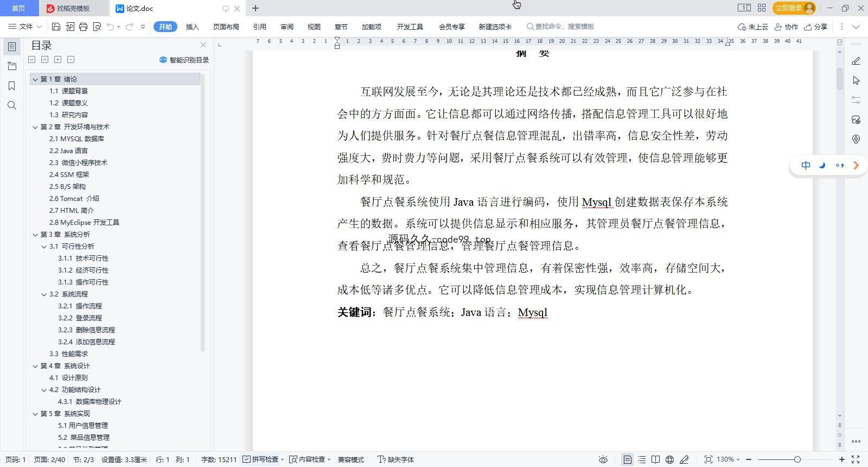
Task: Click the Save icon in quick toolbar
Action: pyautogui.click(x=56, y=27)
